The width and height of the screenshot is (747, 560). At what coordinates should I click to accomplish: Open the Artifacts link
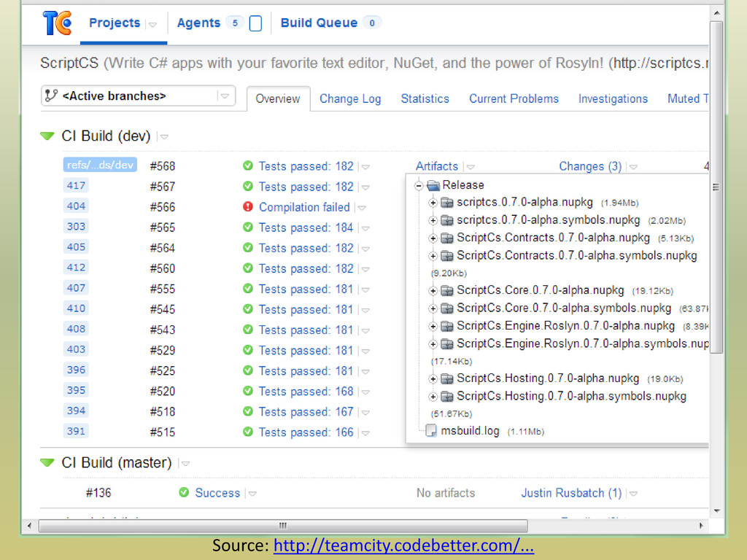click(x=436, y=166)
